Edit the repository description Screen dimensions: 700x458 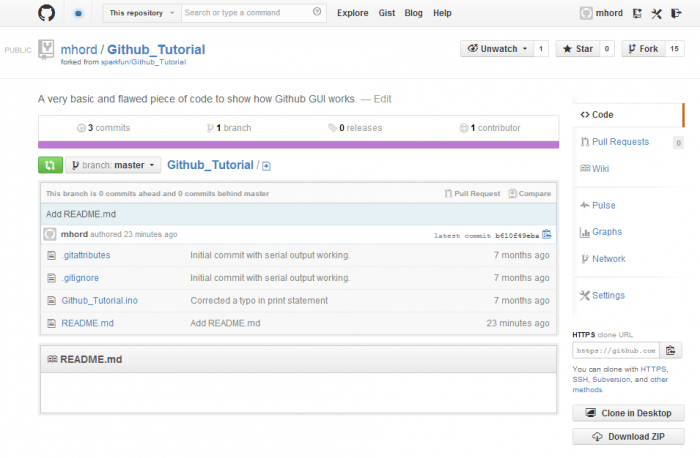tap(382, 99)
